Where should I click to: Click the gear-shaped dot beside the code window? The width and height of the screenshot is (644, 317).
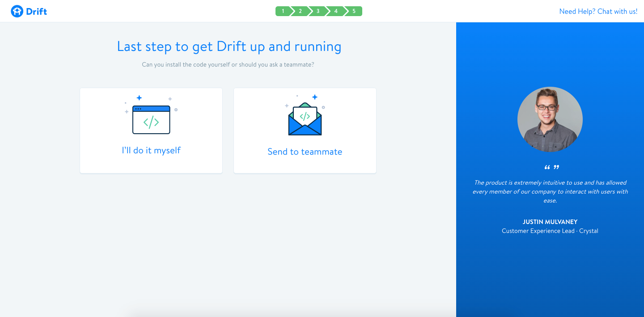[x=176, y=109]
